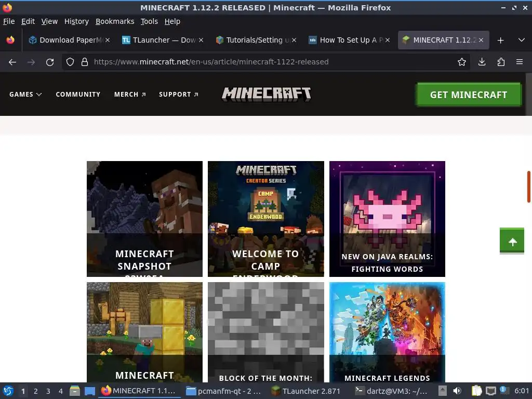Image resolution: width=532 pixels, height=399 pixels.
Task: Open the Minecraft Legends card
Action: click(387, 332)
